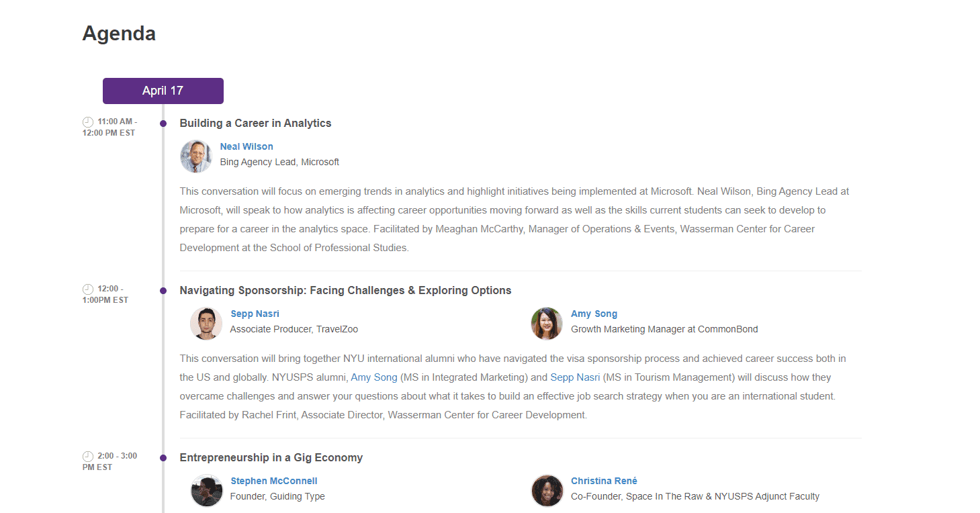The width and height of the screenshot is (980, 513).
Task: Open Stephen McConnell speaker name link
Action: [x=273, y=481]
